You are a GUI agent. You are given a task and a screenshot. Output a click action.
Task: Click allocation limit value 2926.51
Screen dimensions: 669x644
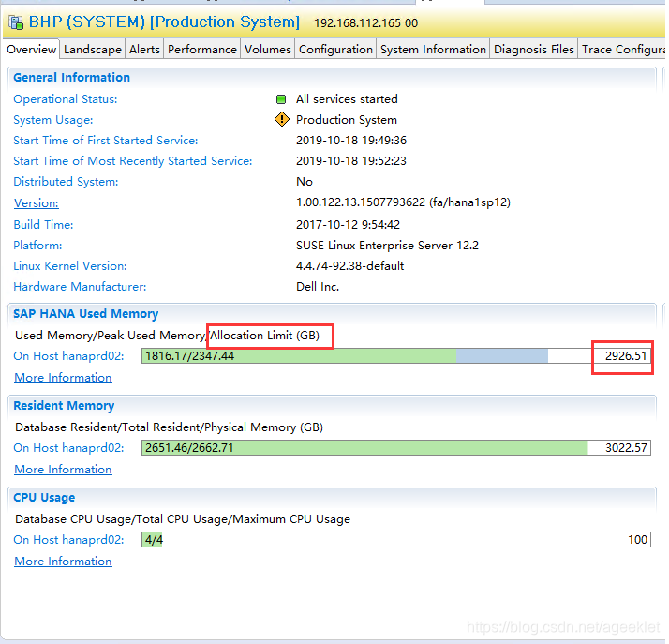[x=626, y=356]
